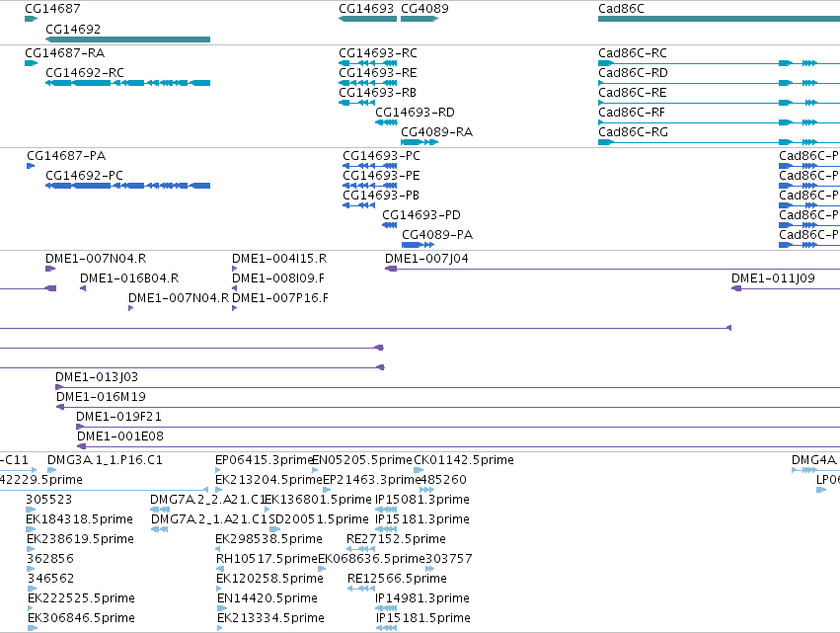Open protein CG4089-PA label
The height and width of the screenshot is (633, 840).
pyautogui.click(x=437, y=235)
